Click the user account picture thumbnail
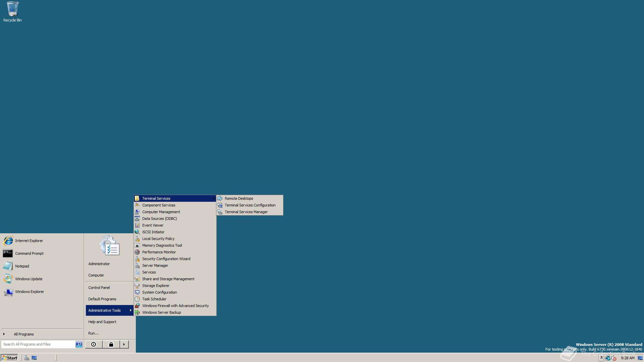 coord(110,245)
